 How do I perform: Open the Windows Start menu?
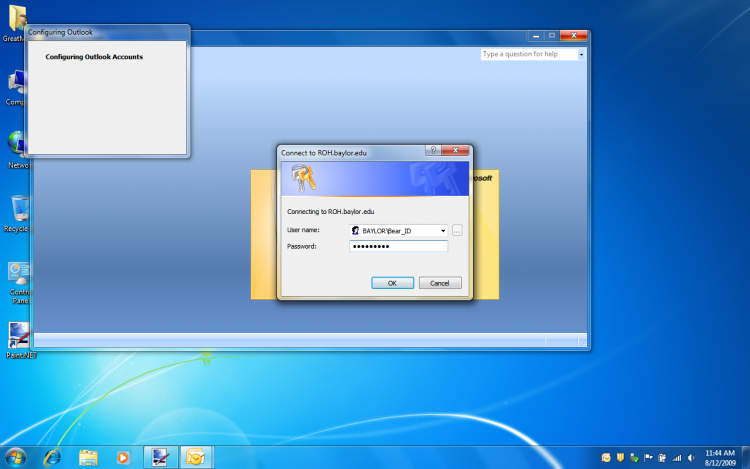click(x=15, y=458)
